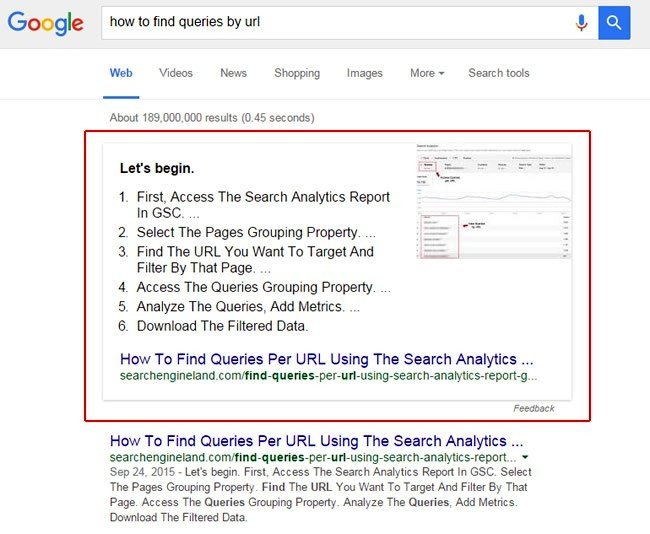Screen dimensions: 650x534
Task: Click the "Let's begin." snippet heading
Action: pos(157,168)
